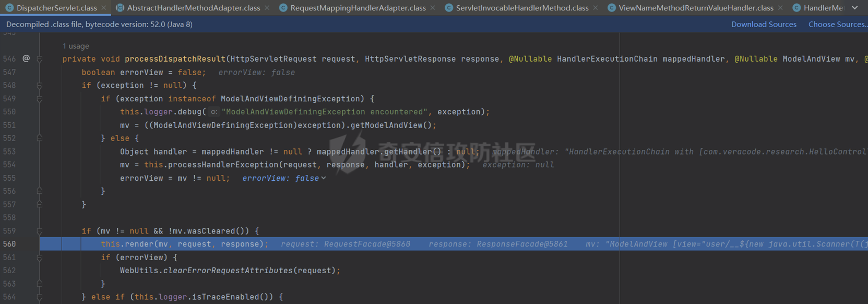Close the ServletInvocableHandlerMethod.class tab
Image resolution: width=868 pixels, height=304 pixels.
coord(596,8)
